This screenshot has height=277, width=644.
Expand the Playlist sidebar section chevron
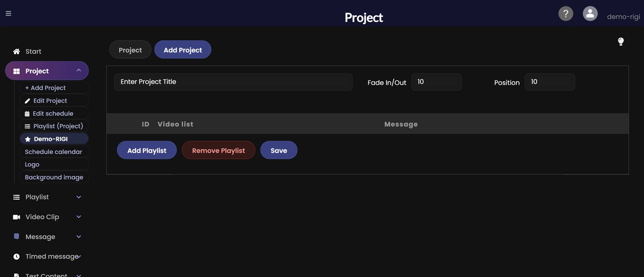tap(79, 197)
